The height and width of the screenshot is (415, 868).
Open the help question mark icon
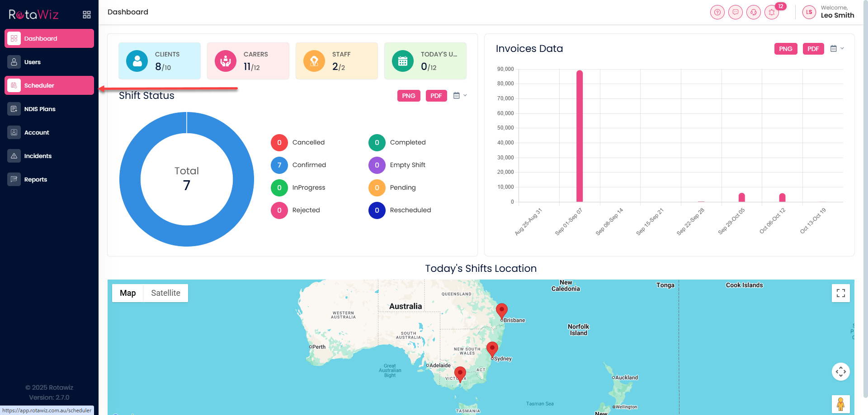point(717,12)
